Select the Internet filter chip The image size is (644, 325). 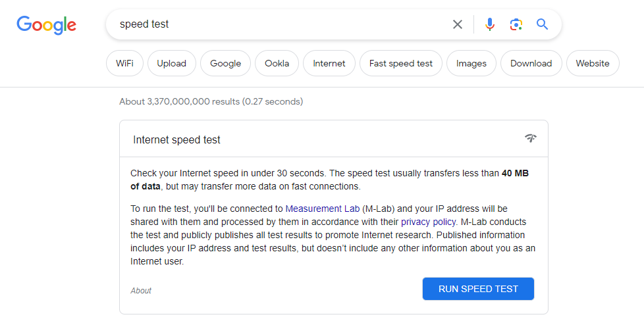click(329, 63)
